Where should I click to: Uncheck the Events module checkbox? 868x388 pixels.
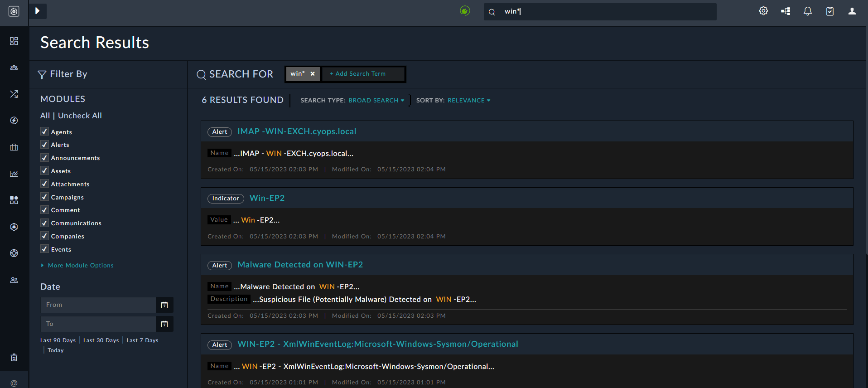pos(44,249)
